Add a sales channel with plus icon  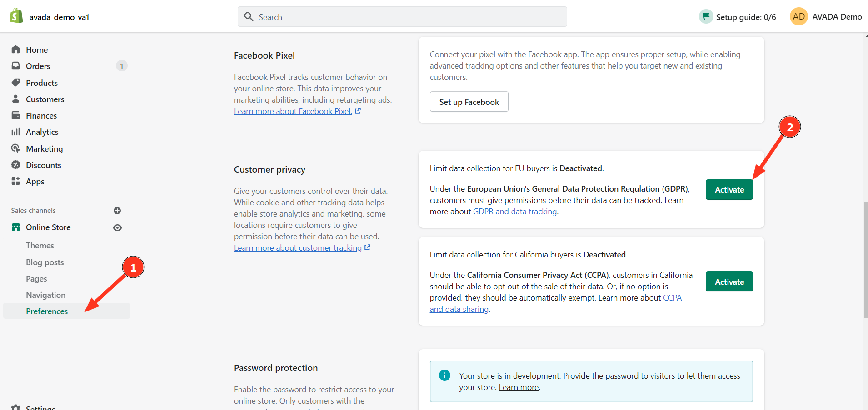coord(117,211)
